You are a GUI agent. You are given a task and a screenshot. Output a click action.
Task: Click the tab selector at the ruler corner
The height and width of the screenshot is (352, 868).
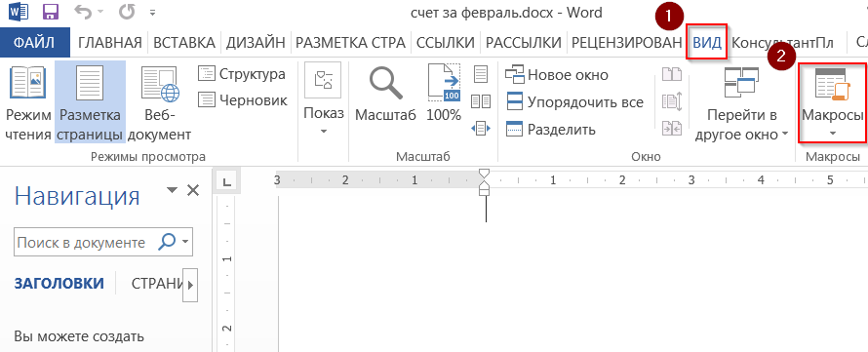[226, 180]
